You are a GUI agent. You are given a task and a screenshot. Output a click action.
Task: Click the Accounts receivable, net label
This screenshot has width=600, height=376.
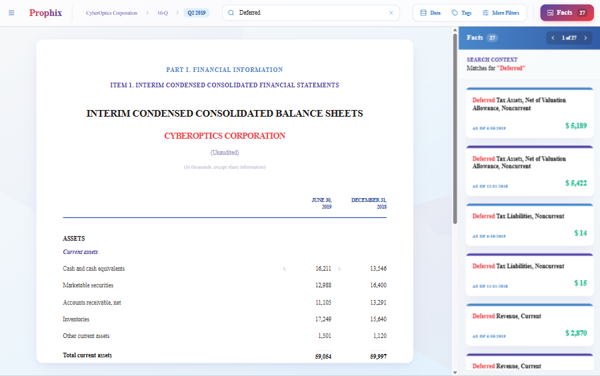(92, 302)
